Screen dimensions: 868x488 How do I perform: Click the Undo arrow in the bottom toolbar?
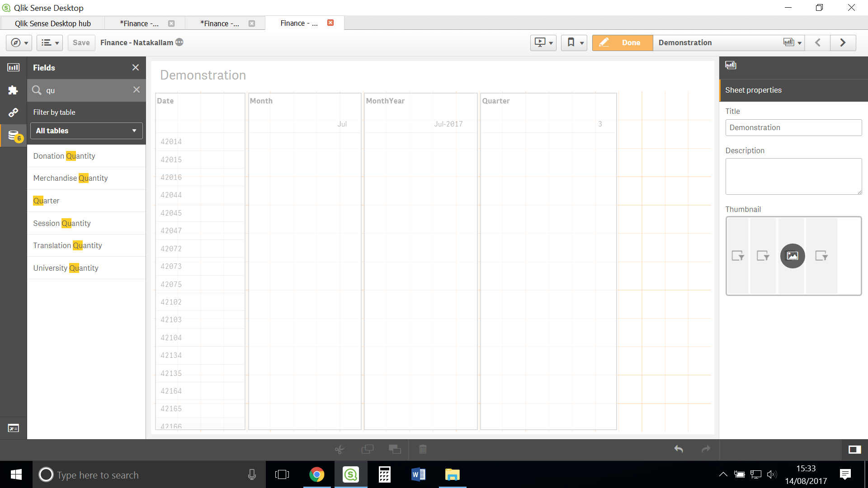(x=679, y=449)
